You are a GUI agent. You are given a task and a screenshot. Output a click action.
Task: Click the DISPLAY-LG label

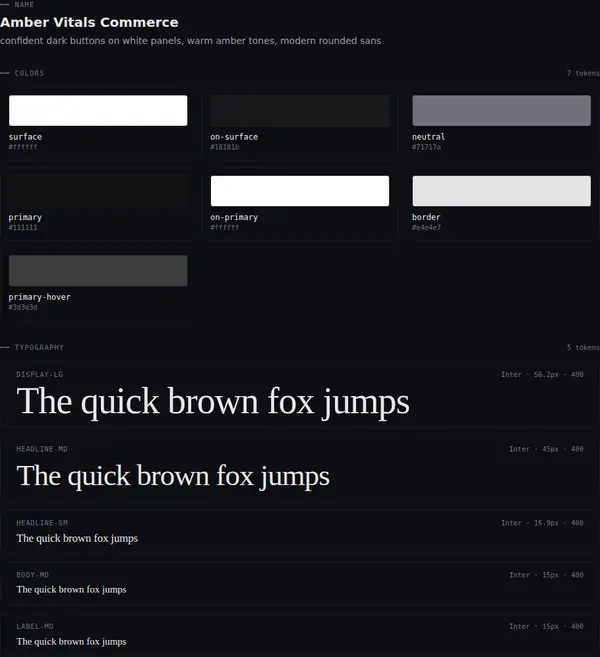tap(39, 375)
